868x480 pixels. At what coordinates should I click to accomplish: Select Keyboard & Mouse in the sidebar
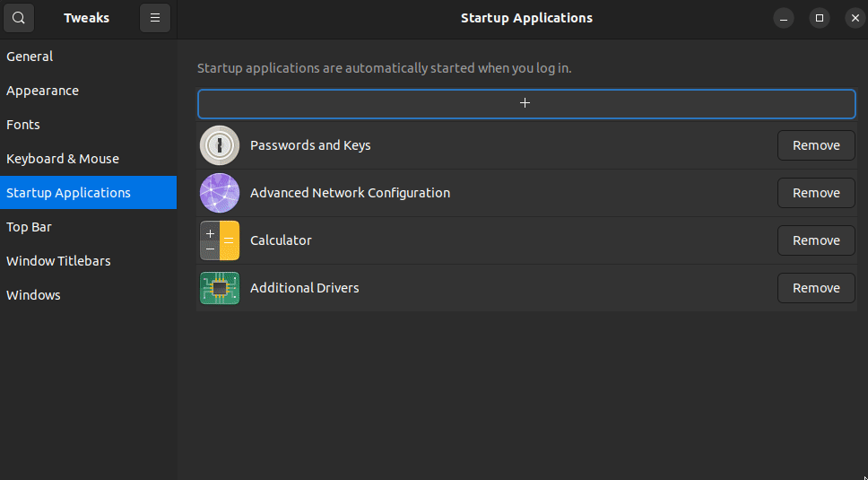[89, 159]
